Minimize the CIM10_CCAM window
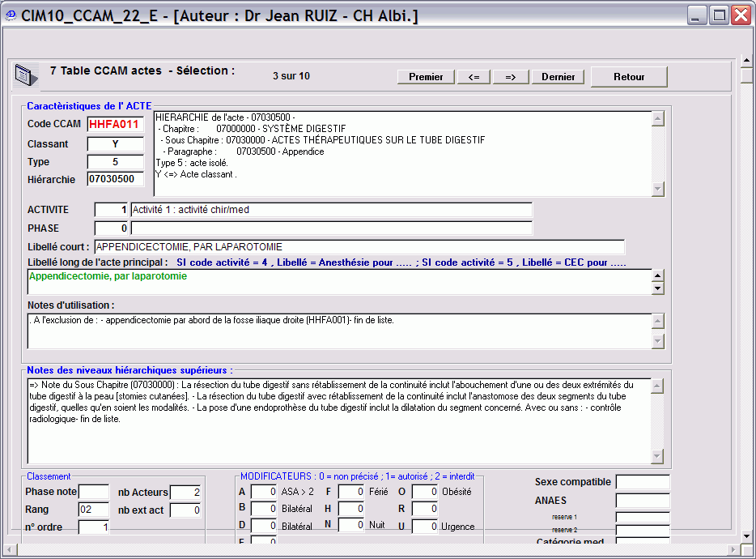Screen dimensions: 756x559 pyautogui.click(x=697, y=15)
